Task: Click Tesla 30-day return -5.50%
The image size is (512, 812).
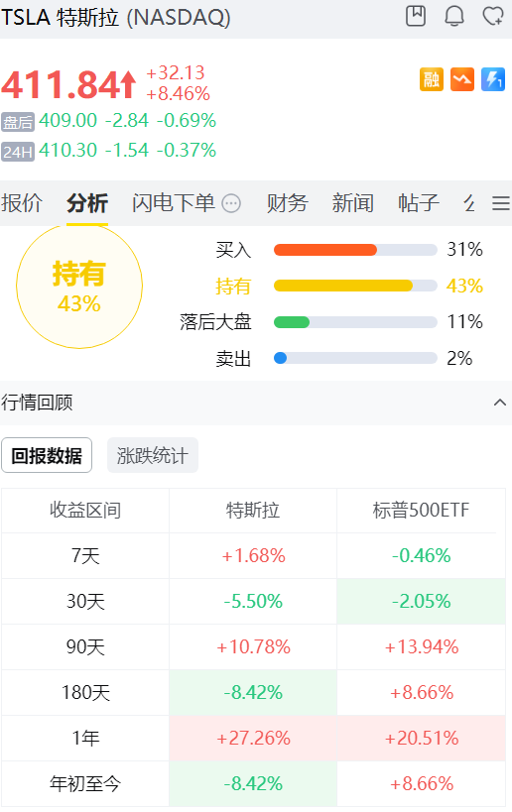Action: [x=253, y=602]
